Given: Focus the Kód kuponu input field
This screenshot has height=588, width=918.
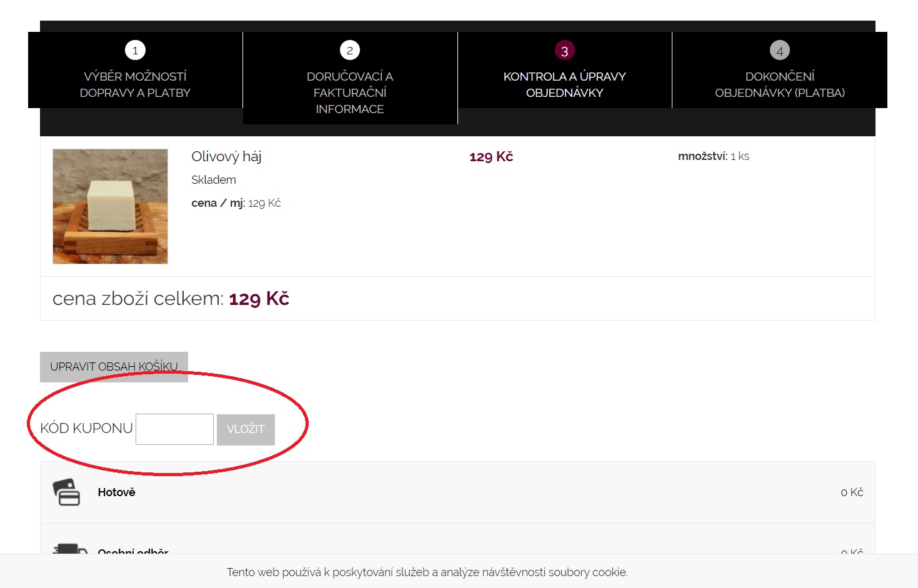Looking at the screenshot, I should click(x=174, y=429).
